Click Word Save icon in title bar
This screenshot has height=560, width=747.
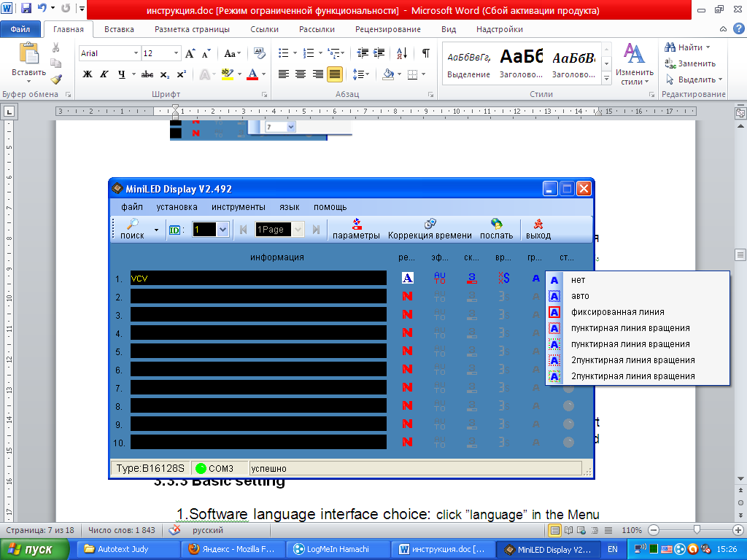[x=26, y=8]
